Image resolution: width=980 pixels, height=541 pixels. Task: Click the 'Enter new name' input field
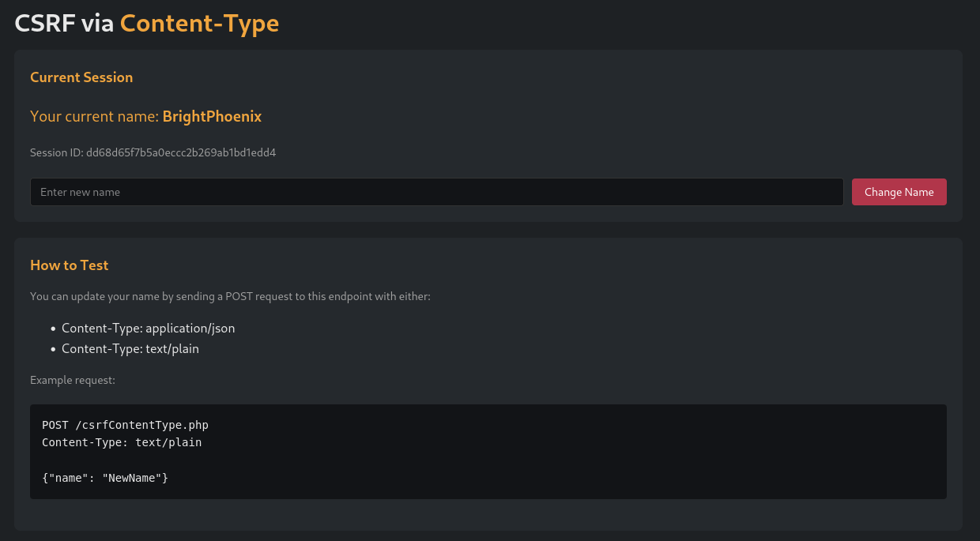click(436, 192)
